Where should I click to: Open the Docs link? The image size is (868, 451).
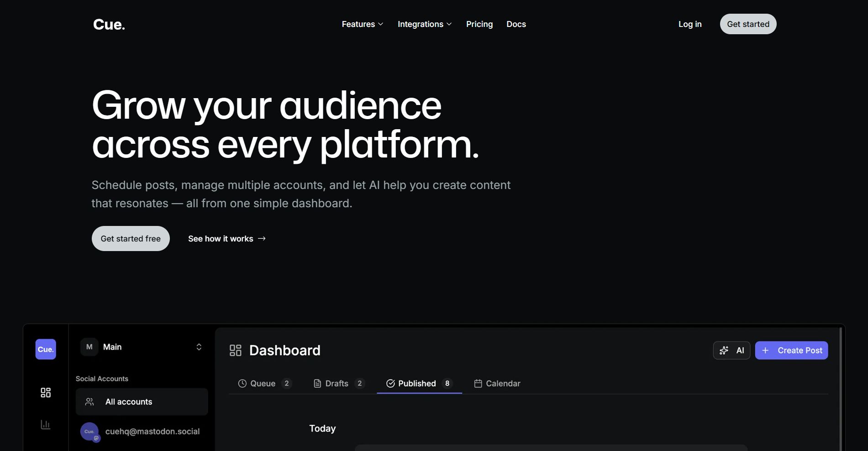coord(516,24)
